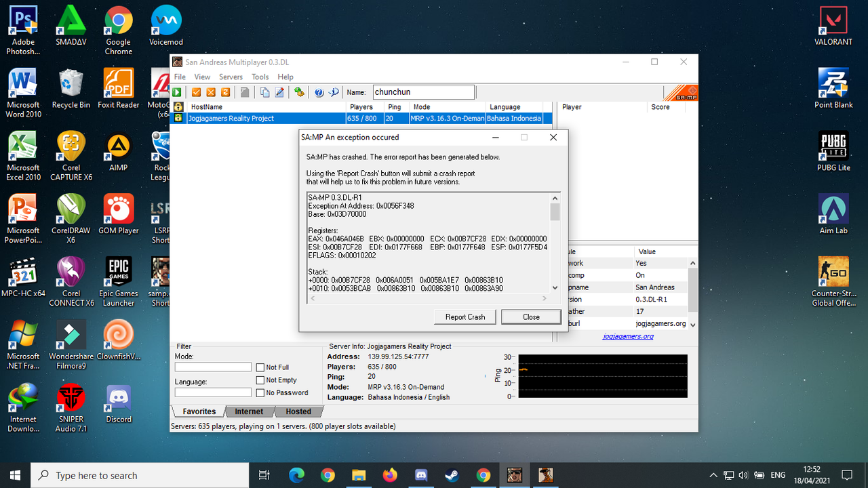
Task: Open the Tools menu in SA-MP
Action: (x=260, y=77)
